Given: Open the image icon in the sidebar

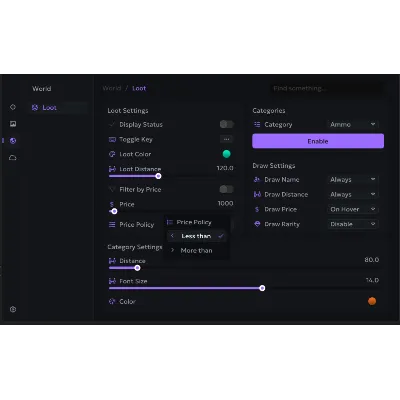Looking at the screenshot, I should [13, 124].
